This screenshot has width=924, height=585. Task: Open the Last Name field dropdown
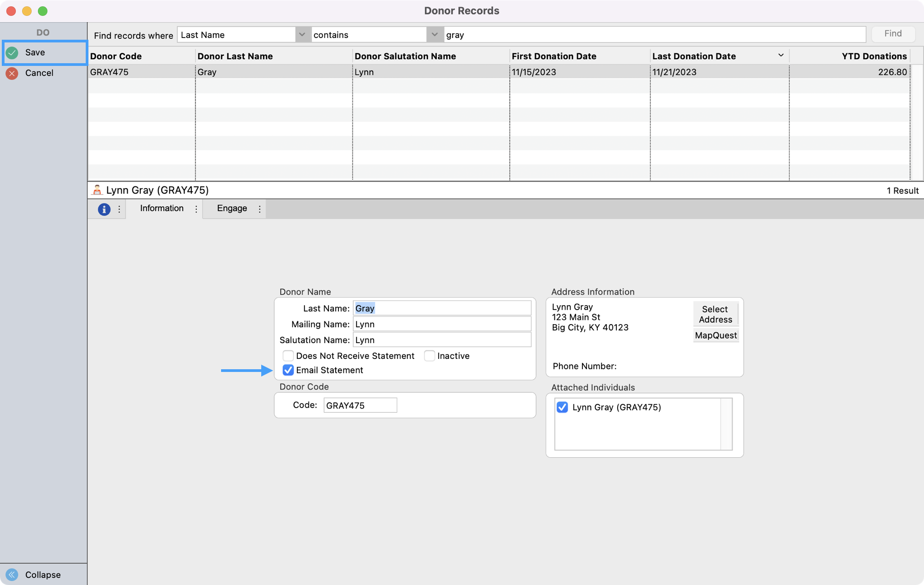[x=302, y=35]
